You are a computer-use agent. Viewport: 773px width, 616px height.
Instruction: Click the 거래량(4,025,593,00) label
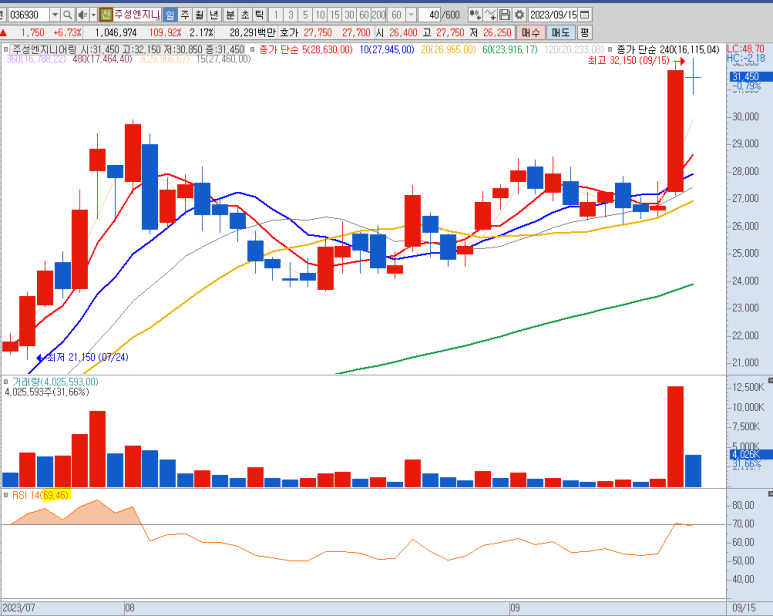pyautogui.click(x=55, y=382)
